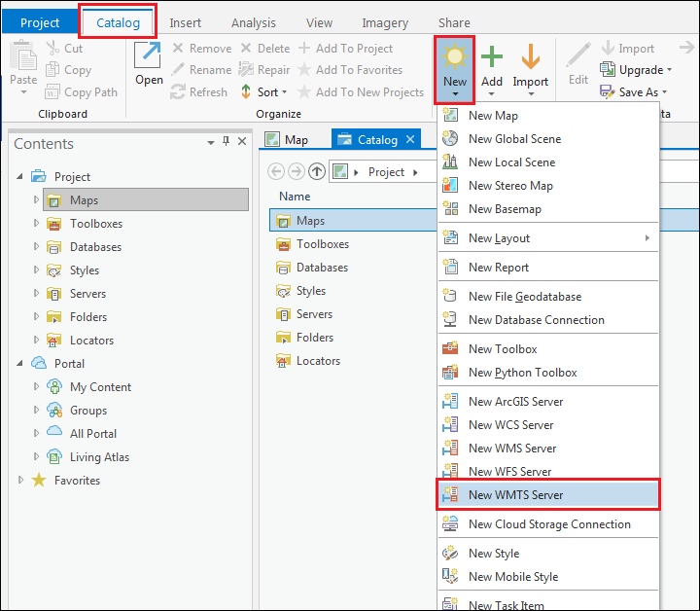Viewport: 700px width, 611px height.
Task: Click the Back navigation arrow
Action: 276,172
